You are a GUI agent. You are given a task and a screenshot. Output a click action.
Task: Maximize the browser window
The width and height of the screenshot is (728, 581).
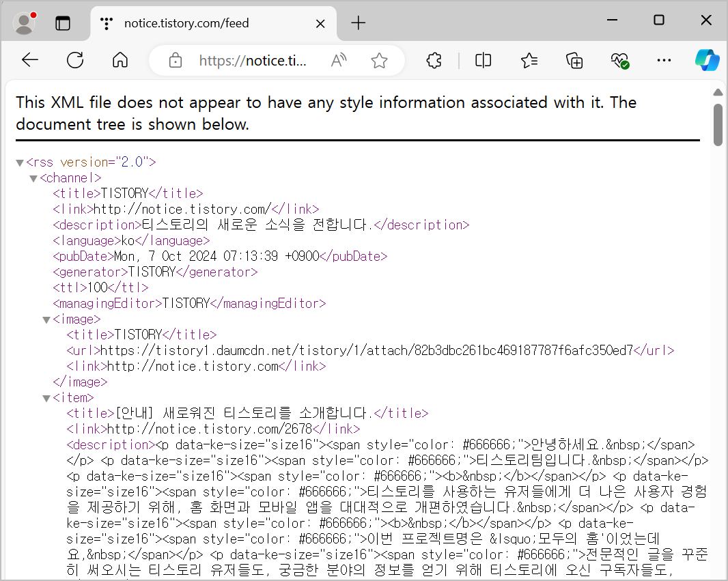[658, 20]
